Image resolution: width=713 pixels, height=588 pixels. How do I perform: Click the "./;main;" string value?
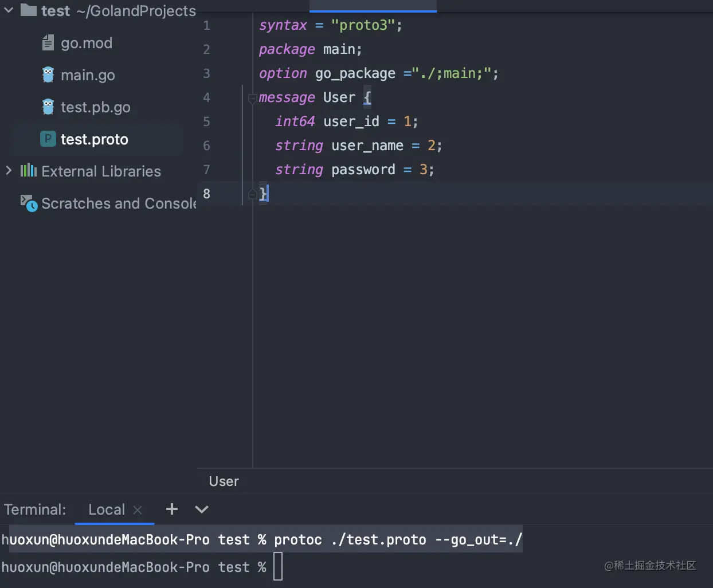[452, 73]
